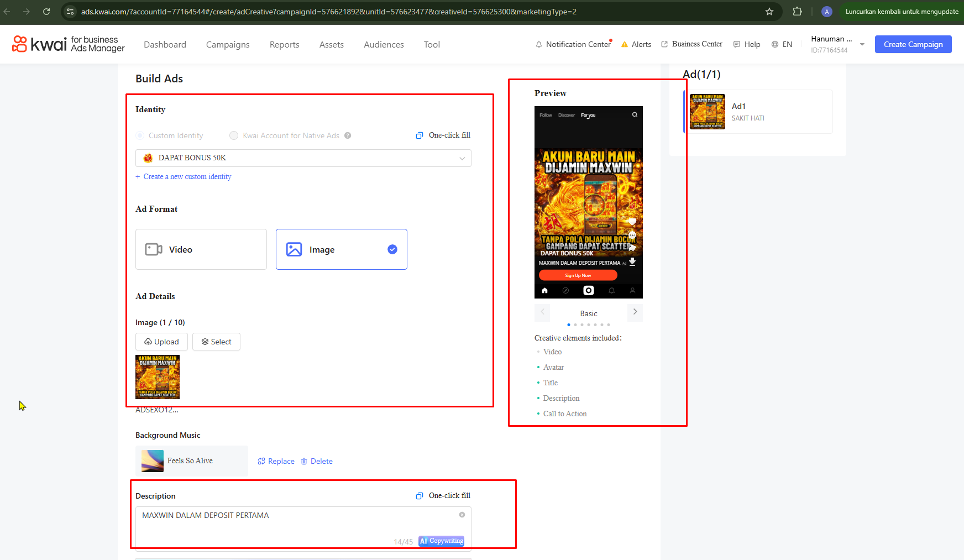Viewport: 964px width, 560px height.
Task: Delete the background music
Action: (x=317, y=461)
